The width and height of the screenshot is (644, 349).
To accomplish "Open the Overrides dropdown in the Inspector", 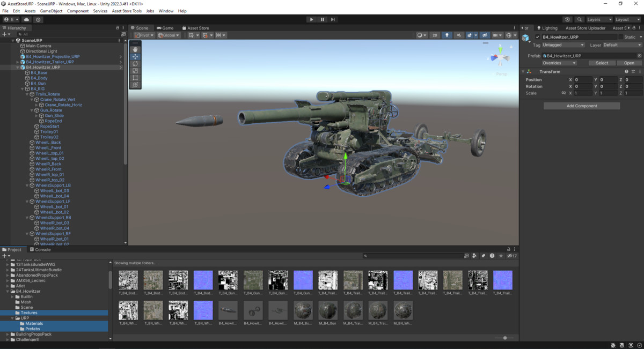I will point(559,63).
